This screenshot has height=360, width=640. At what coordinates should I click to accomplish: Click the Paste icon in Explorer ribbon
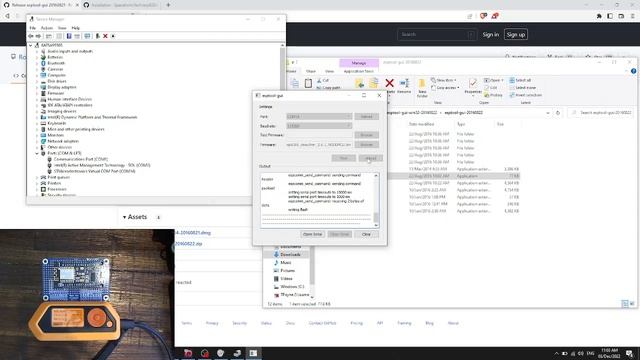click(x=308, y=83)
